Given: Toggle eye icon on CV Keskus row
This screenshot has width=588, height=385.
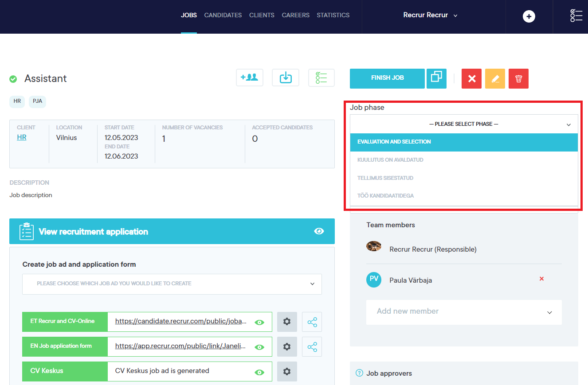Looking at the screenshot, I should tap(259, 372).
